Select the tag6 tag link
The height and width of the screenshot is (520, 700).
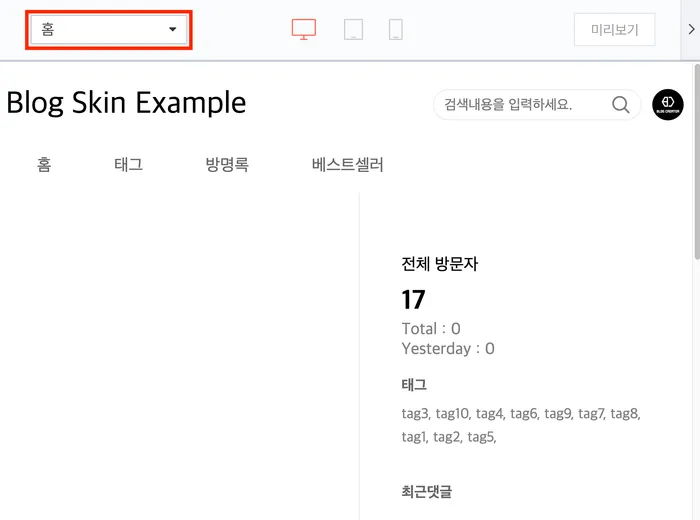tap(525, 414)
